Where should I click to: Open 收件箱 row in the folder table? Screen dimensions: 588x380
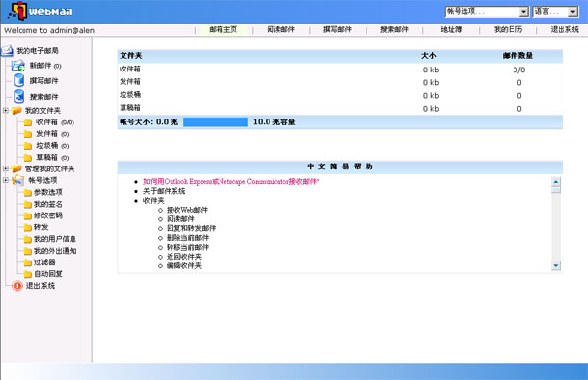[340, 70]
